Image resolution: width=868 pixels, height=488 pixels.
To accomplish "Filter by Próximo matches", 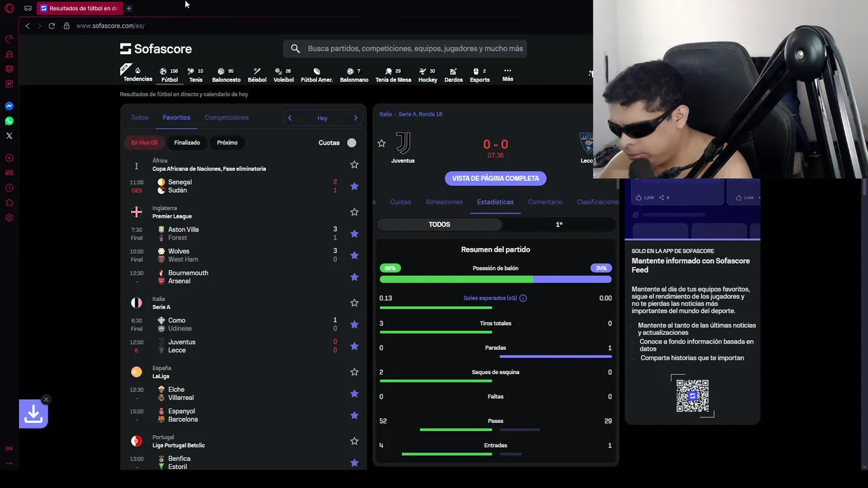I will click(227, 142).
